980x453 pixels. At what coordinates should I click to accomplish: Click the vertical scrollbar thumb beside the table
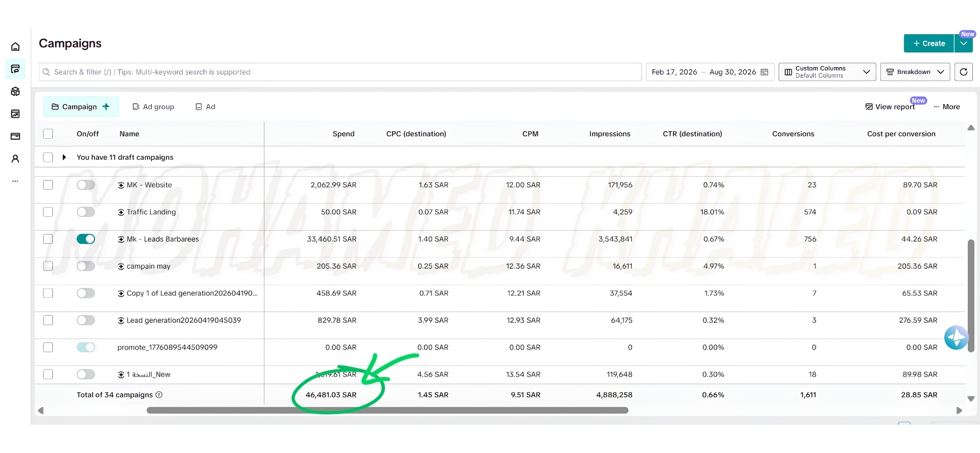971,296
